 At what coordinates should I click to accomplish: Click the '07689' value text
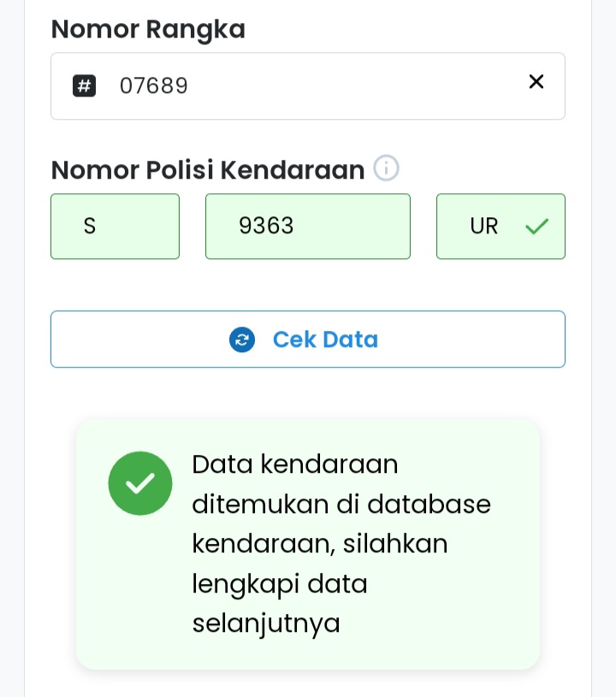[x=154, y=86]
